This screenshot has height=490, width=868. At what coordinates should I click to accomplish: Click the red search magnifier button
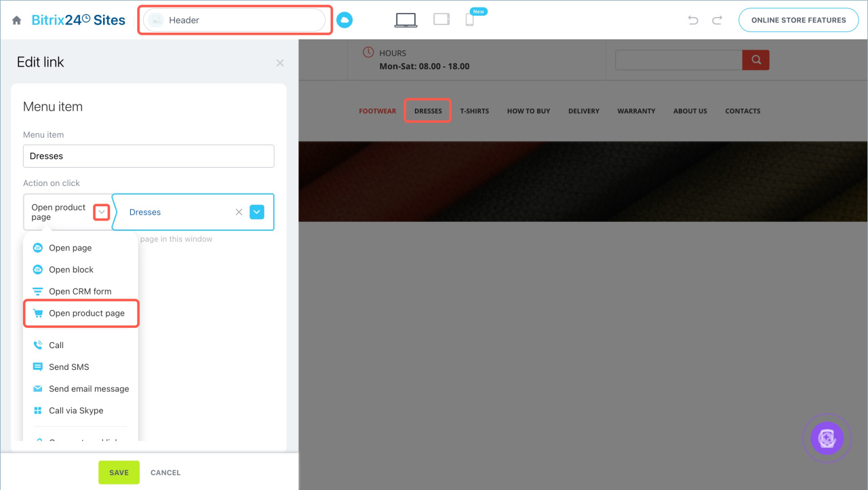click(x=756, y=60)
